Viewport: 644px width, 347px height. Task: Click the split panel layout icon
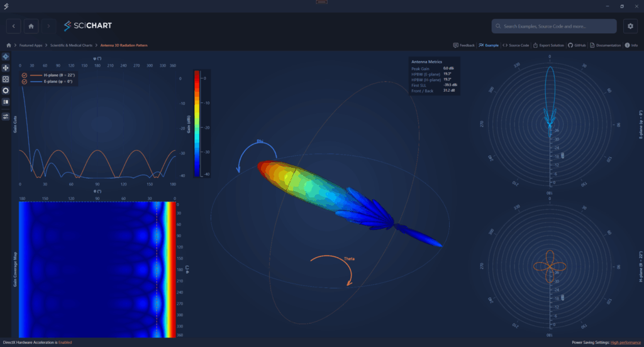[x=6, y=101]
